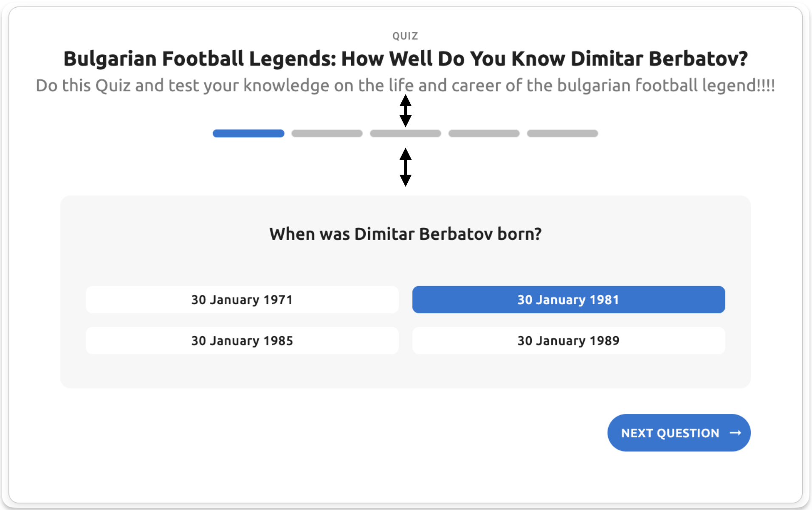Click the double-headed arrow below progress bar
Image resolution: width=812 pixels, height=510 pixels.
pyautogui.click(x=406, y=167)
